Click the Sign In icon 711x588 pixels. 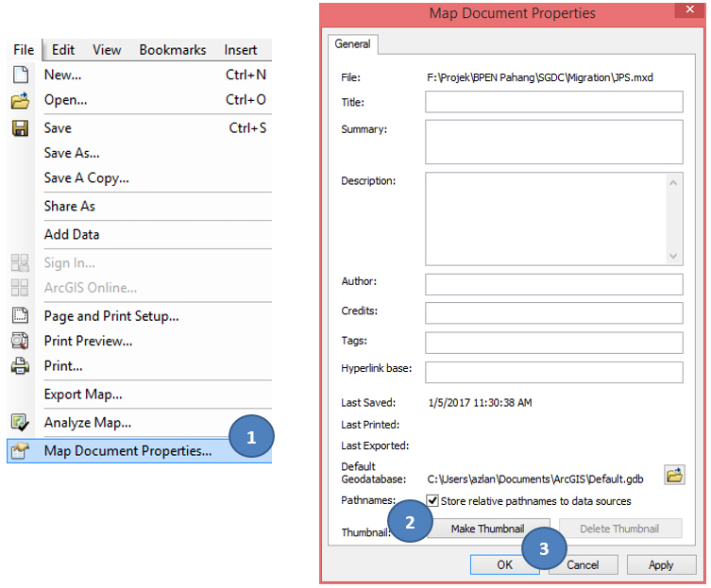[x=20, y=263]
